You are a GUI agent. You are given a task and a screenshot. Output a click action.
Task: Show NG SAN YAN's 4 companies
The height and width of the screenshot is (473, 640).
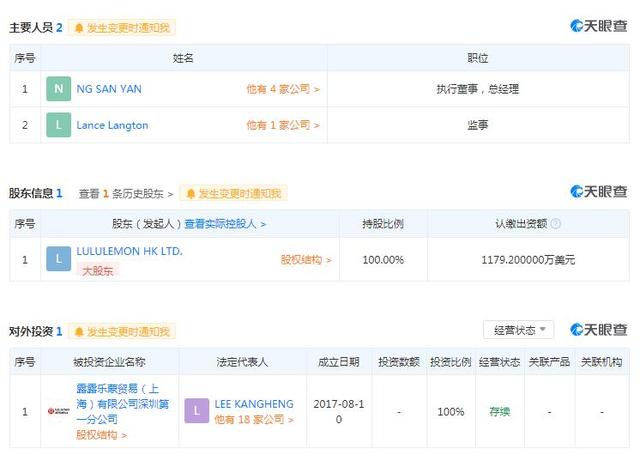click(283, 89)
